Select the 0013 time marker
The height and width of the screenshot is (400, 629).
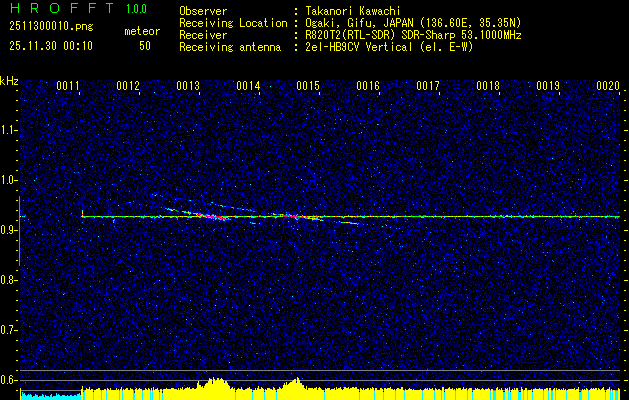point(188,87)
